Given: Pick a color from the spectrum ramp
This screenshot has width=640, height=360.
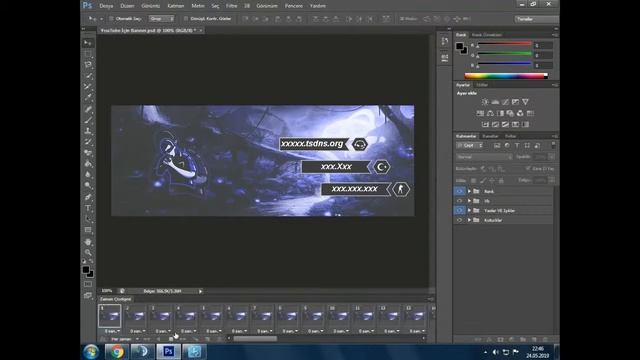Looking at the screenshot, I should pos(505,76).
